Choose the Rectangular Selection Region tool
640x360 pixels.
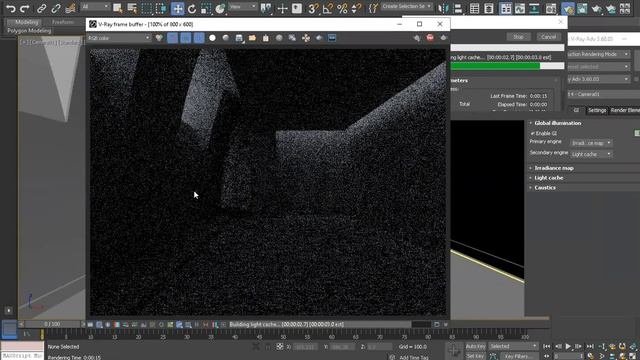pyautogui.click(x=147, y=8)
